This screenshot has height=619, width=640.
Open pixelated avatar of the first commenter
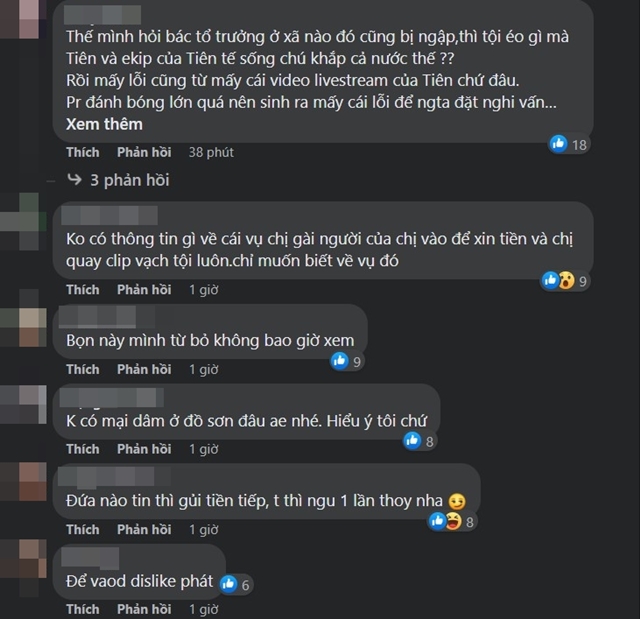click(20, 20)
